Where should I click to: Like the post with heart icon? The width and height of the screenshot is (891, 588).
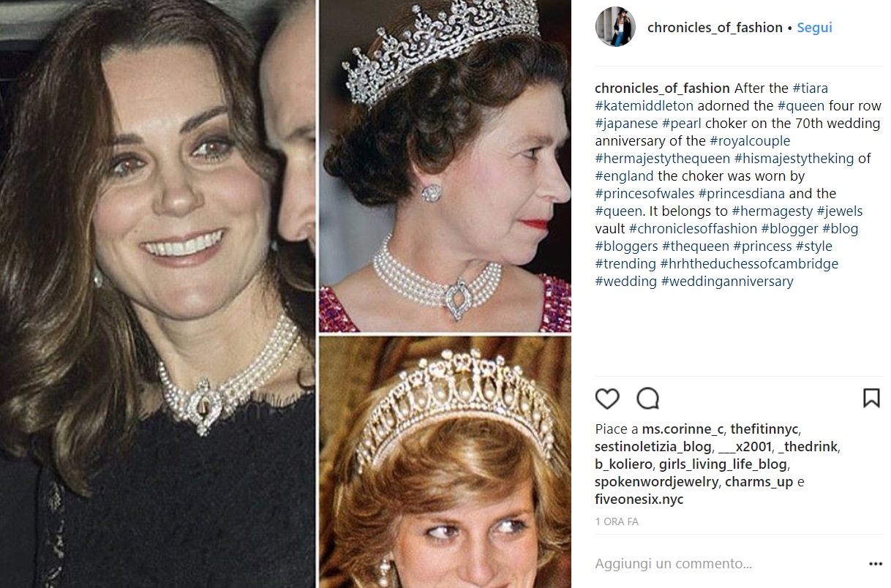point(607,399)
